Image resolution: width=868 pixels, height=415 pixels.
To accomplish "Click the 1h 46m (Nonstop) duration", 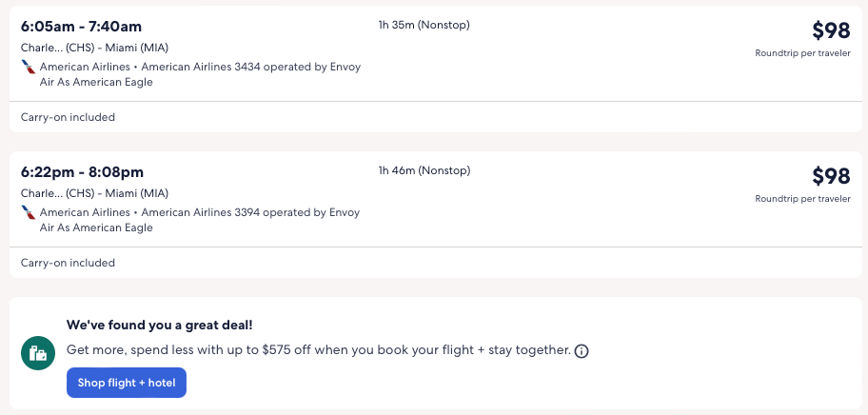I will [424, 171].
